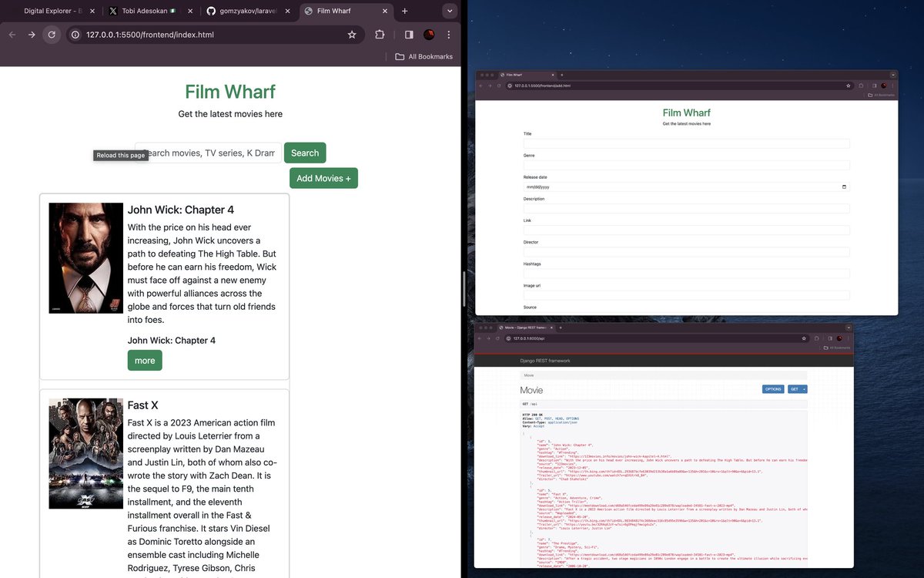Viewport: 924px width, 578px height.
Task: Click the back navigation arrow
Action: coord(12,35)
